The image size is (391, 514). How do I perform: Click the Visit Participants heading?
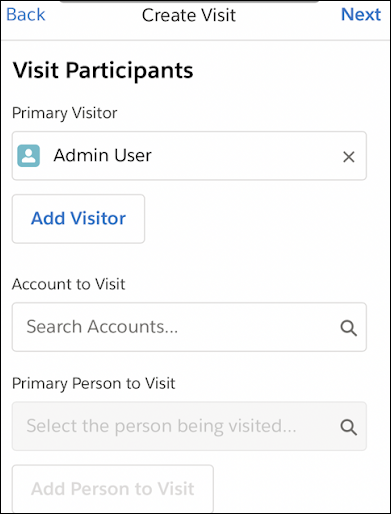103,71
